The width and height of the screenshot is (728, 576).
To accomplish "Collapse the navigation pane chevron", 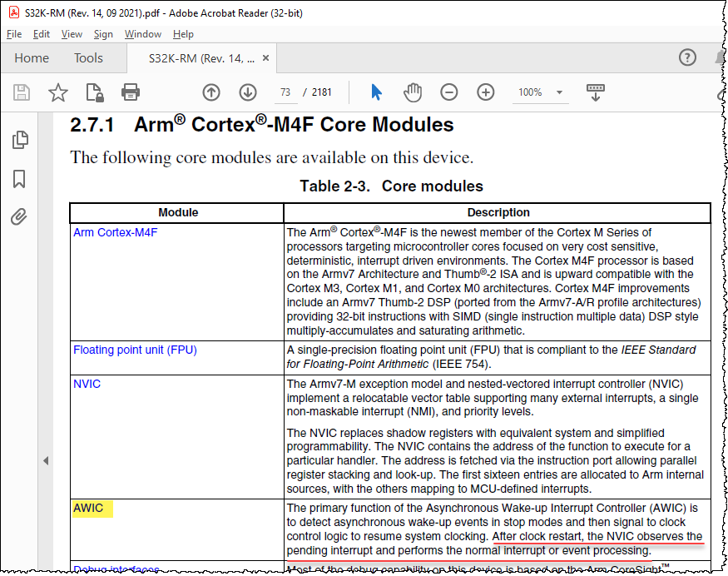I will click(47, 460).
